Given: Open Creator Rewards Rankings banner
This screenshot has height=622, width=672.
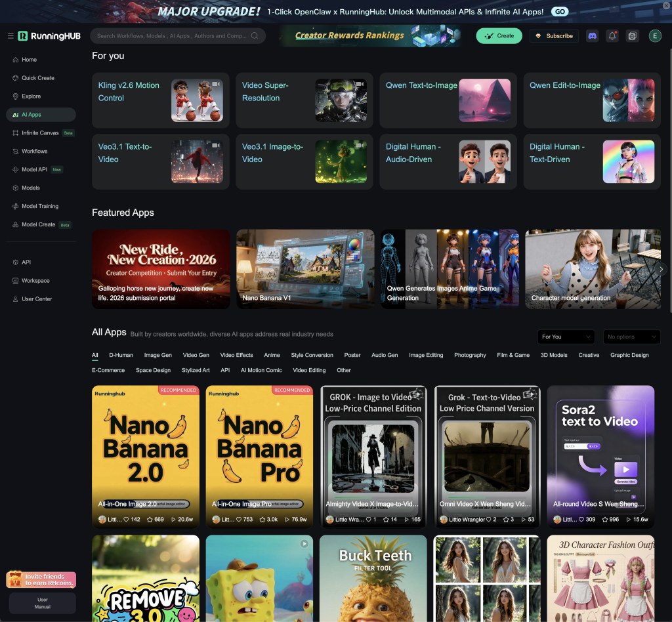Looking at the screenshot, I should tap(370, 36).
